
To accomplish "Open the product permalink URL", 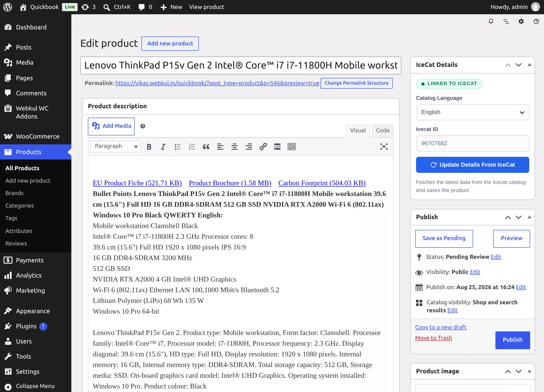I will (217, 83).
